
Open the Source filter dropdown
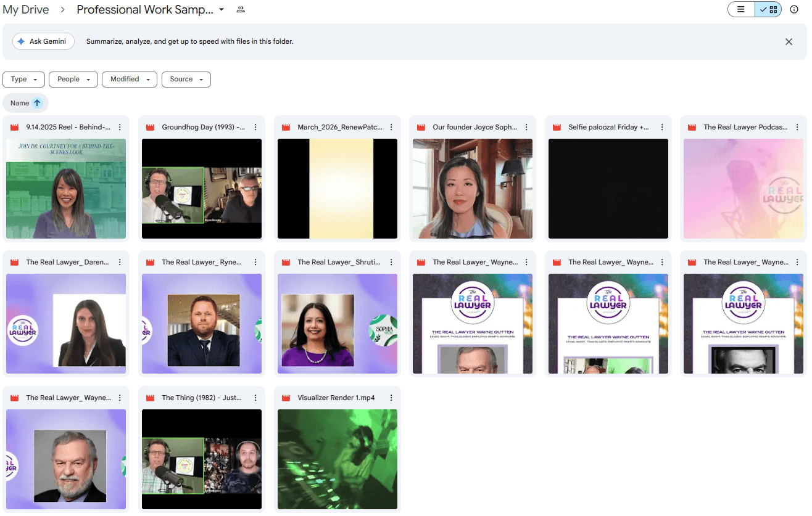point(186,79)
